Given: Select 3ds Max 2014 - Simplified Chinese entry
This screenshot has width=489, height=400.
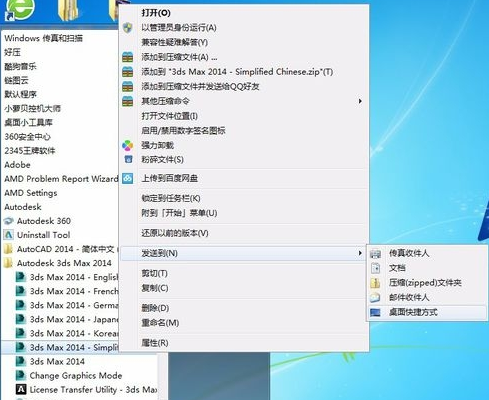Looking at the screenshot, I should (60, 347).
